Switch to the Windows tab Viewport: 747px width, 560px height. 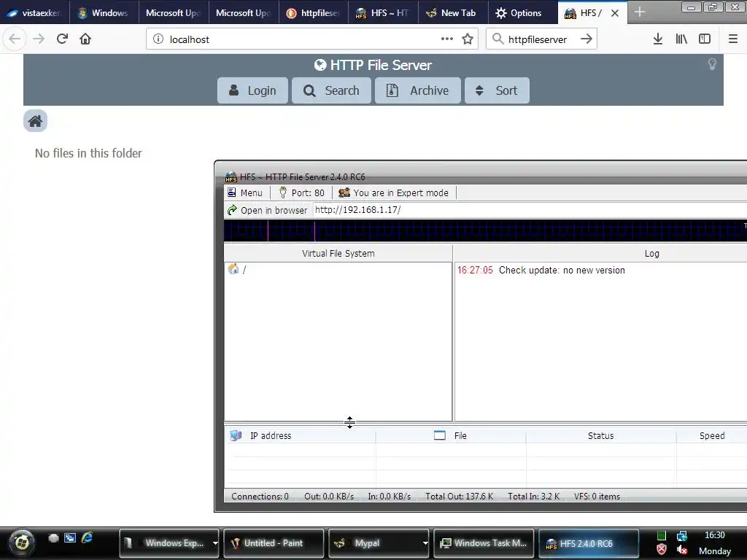pyautogui.click(x=104, y=13)
